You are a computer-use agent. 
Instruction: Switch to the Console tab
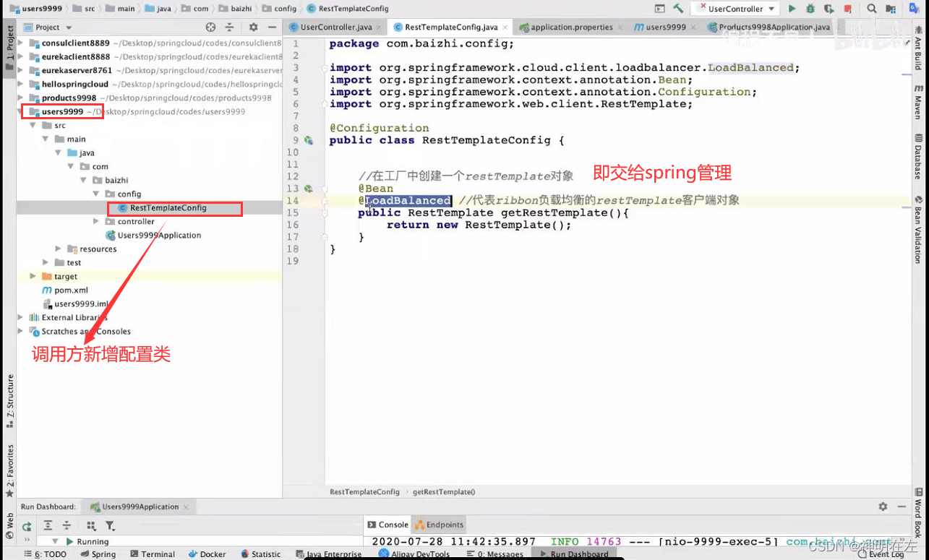pyautogui.click(x=388, y=525)
